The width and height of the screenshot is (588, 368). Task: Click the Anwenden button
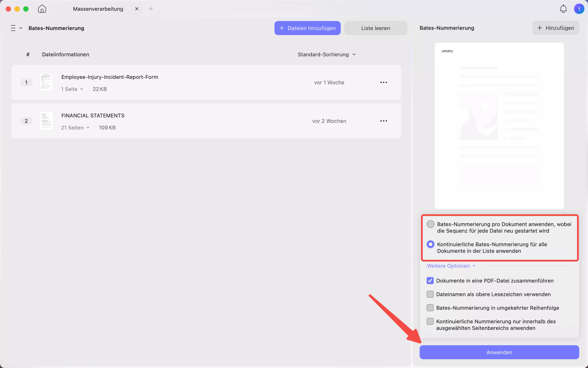499,352
